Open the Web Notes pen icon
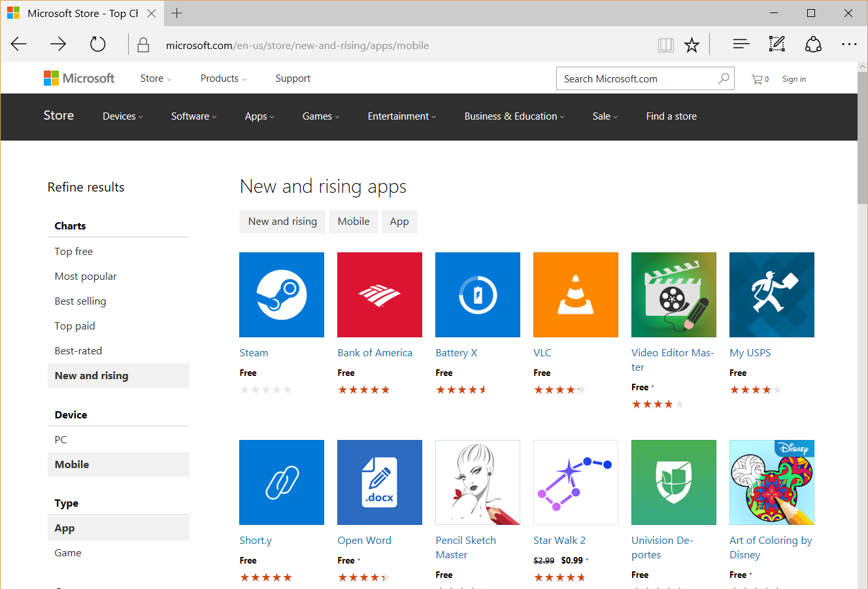This screenshot has height=589, width=868. [x=776, y=44]
